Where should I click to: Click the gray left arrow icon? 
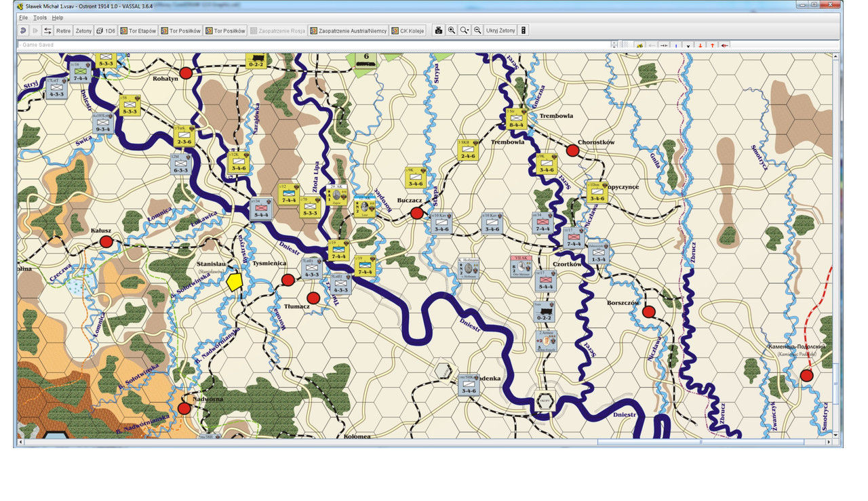click(652, 45)
